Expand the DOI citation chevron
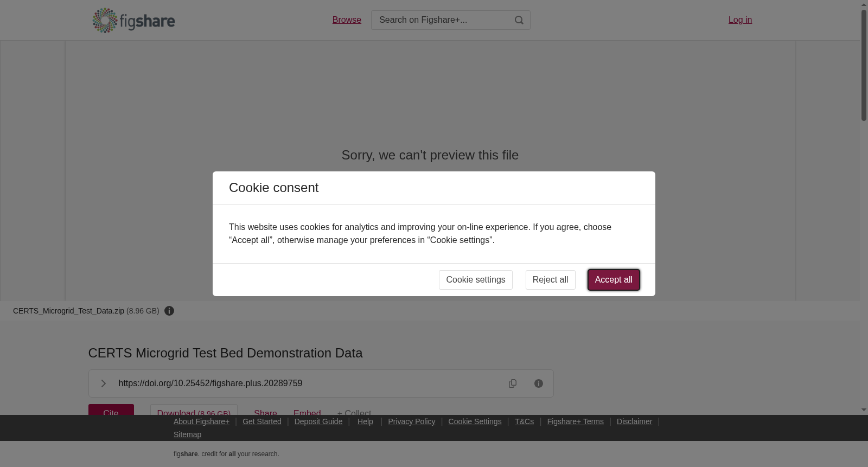This screenshot has height=467, width=868. (103, 383)
